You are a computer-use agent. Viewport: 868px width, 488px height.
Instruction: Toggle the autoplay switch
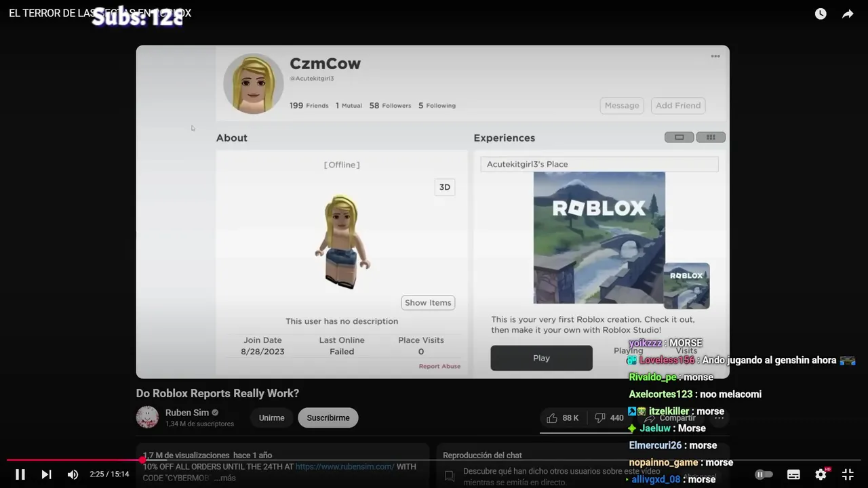[764, 474]
